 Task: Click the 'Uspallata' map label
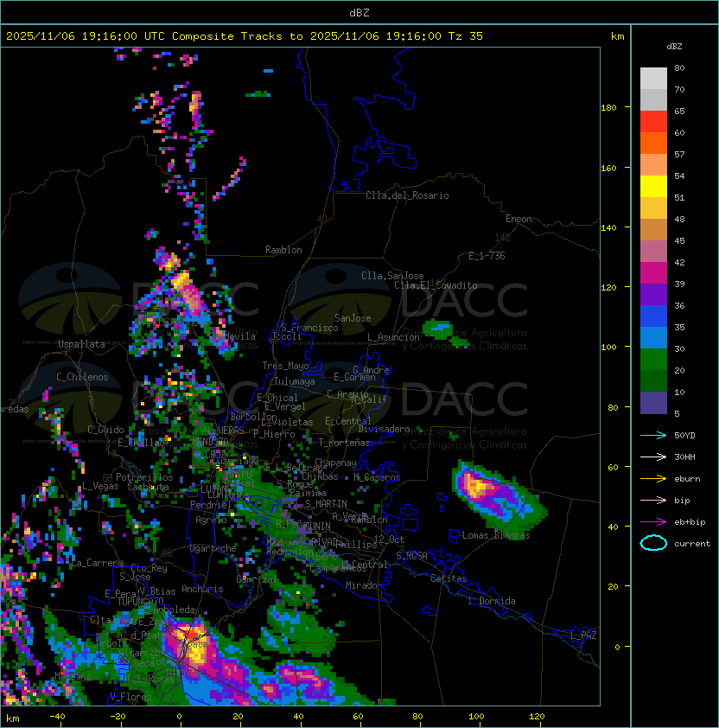pos(82,344)
